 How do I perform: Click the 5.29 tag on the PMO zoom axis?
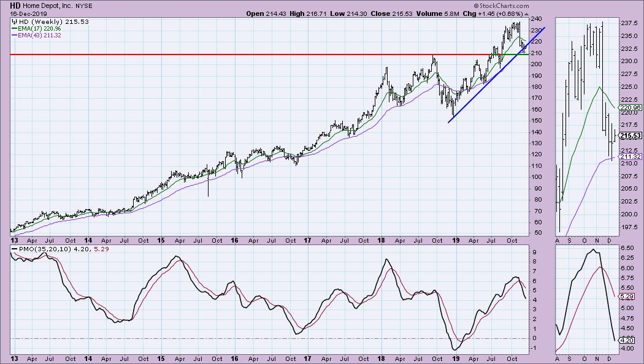(627, 296)
